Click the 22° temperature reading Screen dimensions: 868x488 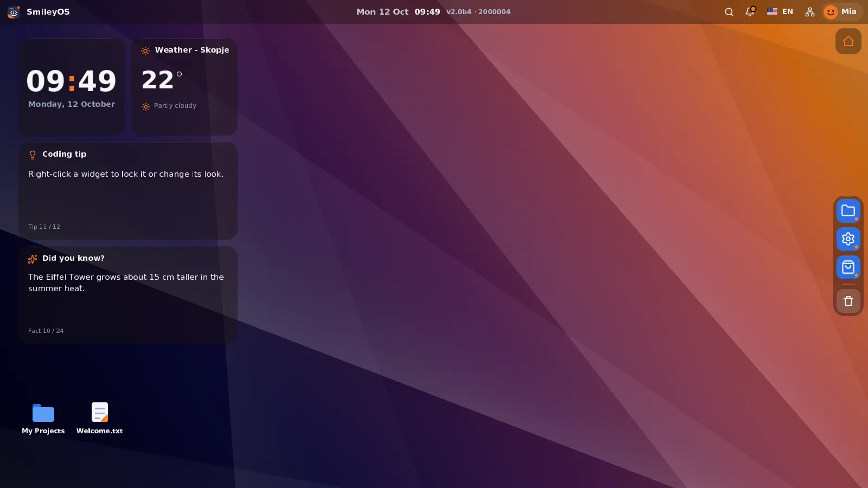click(162, 80)
